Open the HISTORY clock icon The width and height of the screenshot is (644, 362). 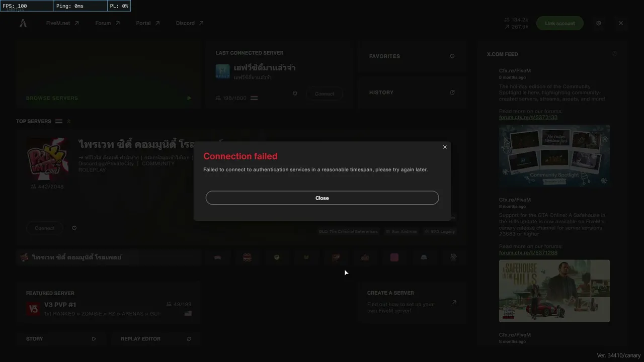tap(452, 93)
